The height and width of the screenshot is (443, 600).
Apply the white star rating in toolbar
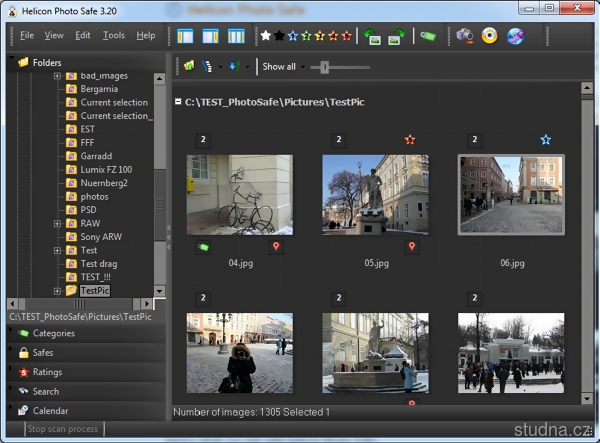point(266,36)
